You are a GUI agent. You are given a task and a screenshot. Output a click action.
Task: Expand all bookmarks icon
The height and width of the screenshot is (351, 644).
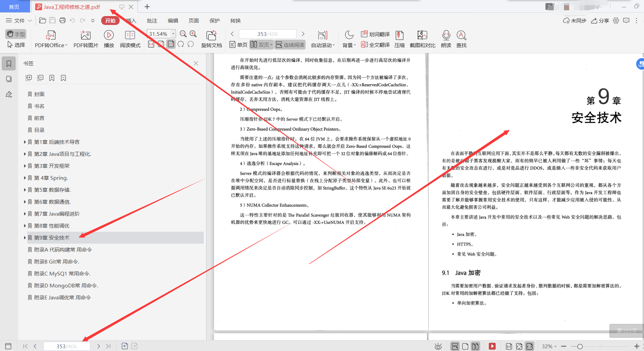click(29, 78)
